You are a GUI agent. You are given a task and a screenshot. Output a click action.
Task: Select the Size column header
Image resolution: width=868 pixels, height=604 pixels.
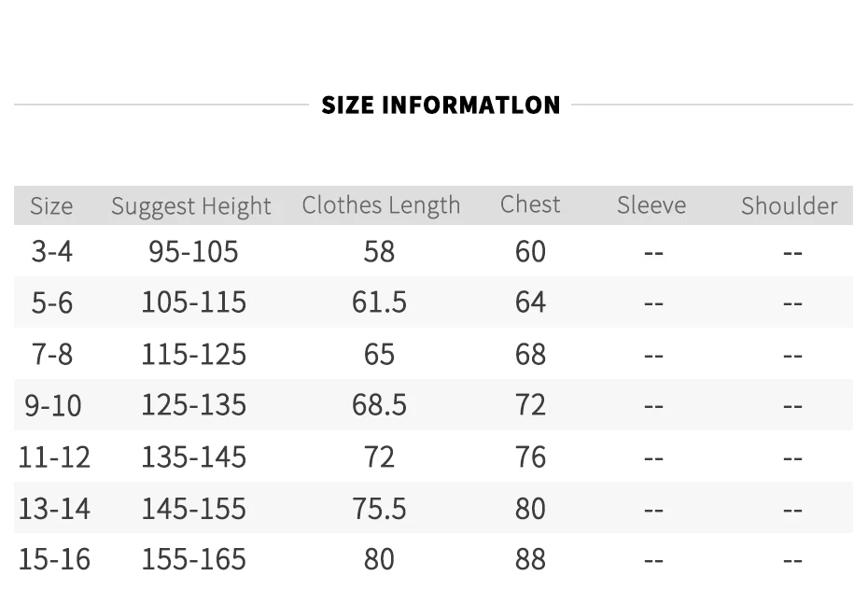[x=51, y=206]
